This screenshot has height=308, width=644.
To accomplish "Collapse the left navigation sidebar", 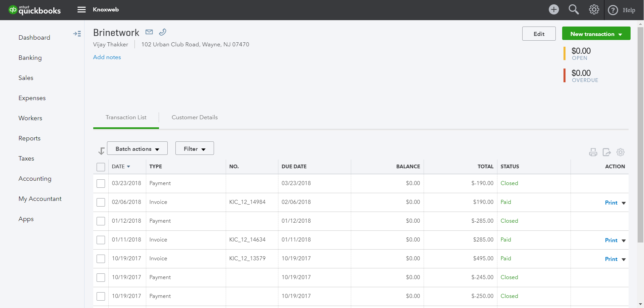I will [x=77, y=34].
